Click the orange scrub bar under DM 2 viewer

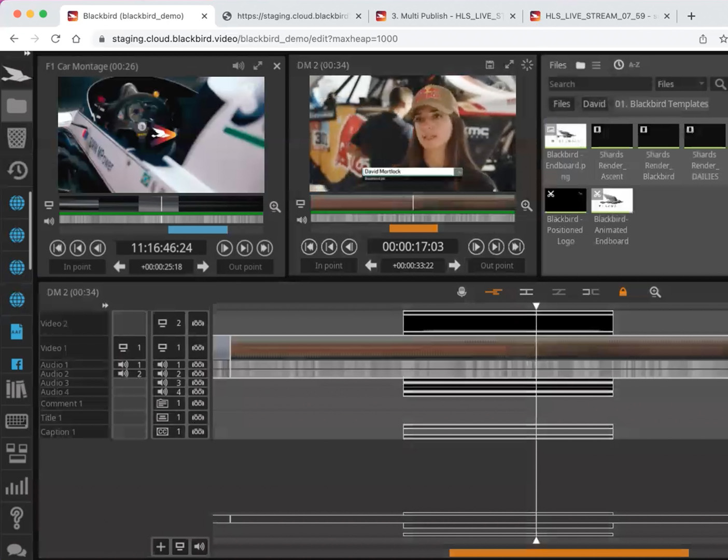(x=413, y=228)
